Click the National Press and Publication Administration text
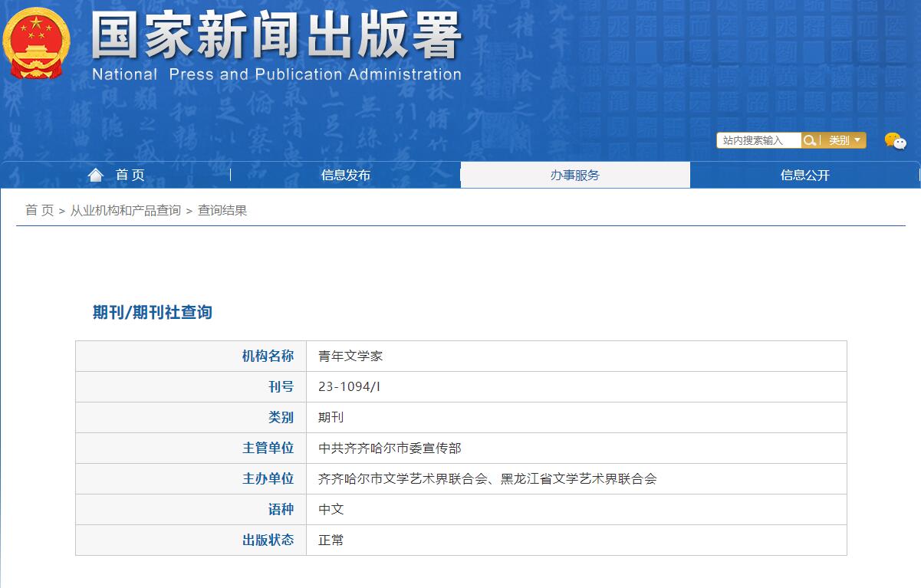921x588 pixels. click(x=276, y=74)
